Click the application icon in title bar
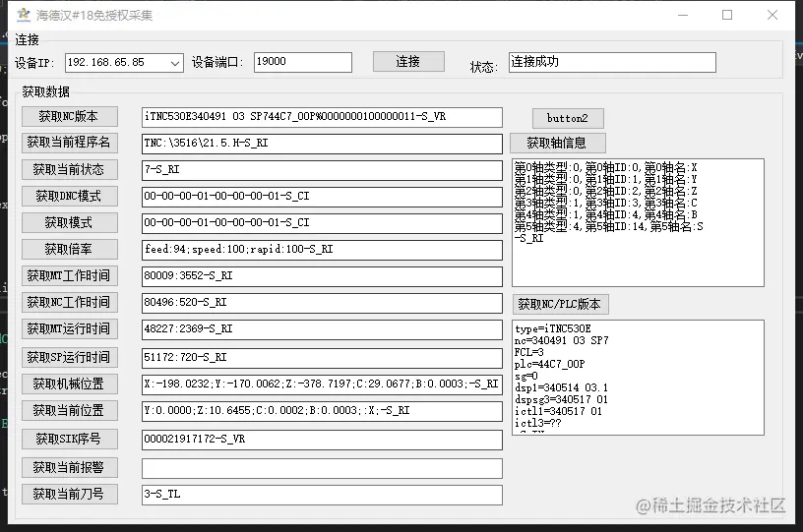This screenshot has height=532, width=803. click(24, 15)
